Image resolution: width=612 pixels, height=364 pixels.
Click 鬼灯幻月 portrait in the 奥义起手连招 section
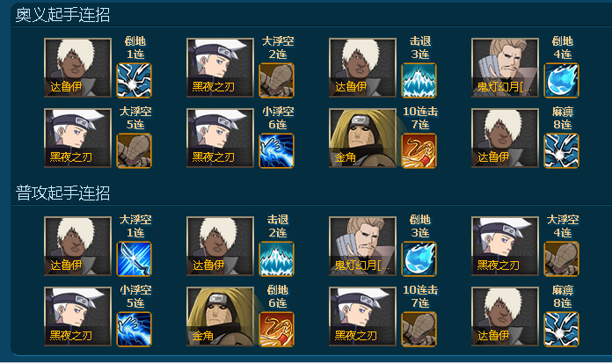tap(505, 68)
